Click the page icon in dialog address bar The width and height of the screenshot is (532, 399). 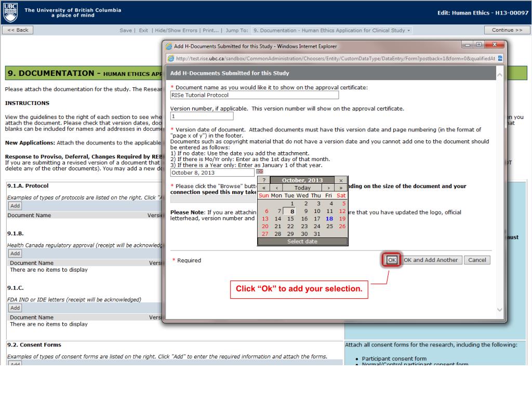[170, 58]
